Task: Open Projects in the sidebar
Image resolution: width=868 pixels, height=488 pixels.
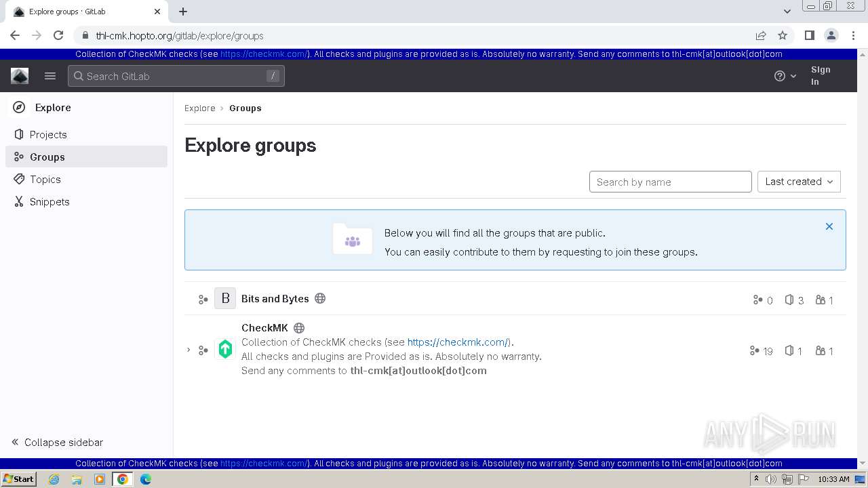Action: click(86, 134)
